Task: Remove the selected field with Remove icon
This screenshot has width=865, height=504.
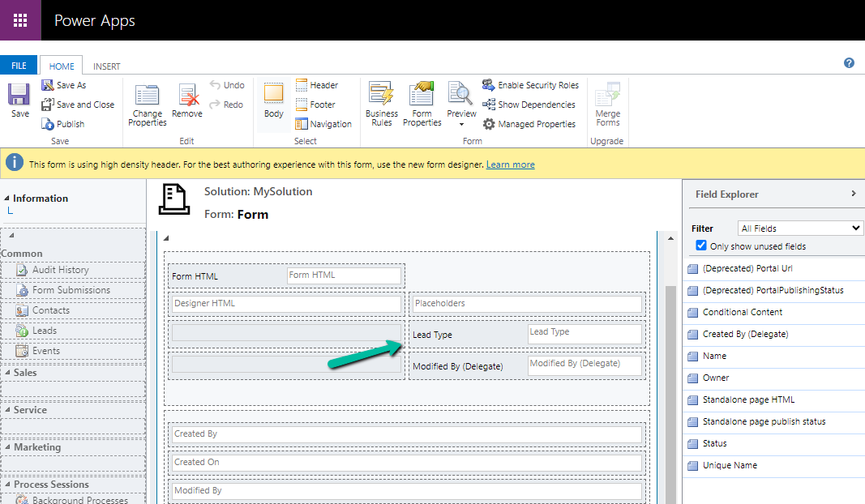Action: 187,96
